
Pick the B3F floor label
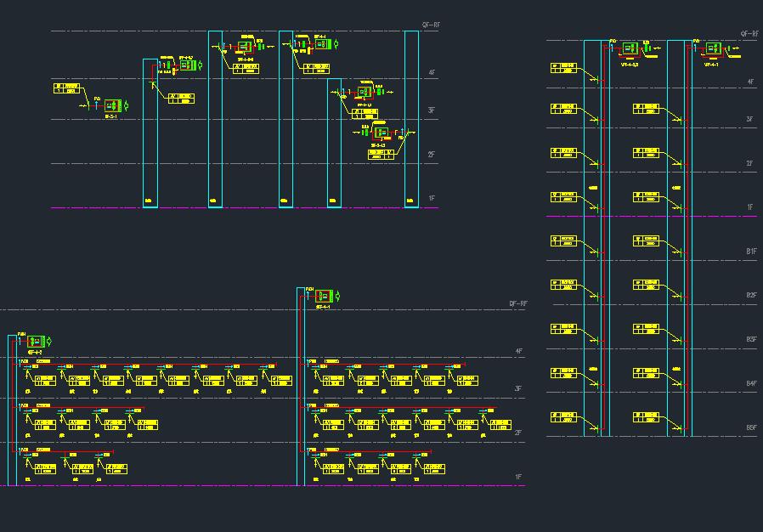click(x=751, y=339)
